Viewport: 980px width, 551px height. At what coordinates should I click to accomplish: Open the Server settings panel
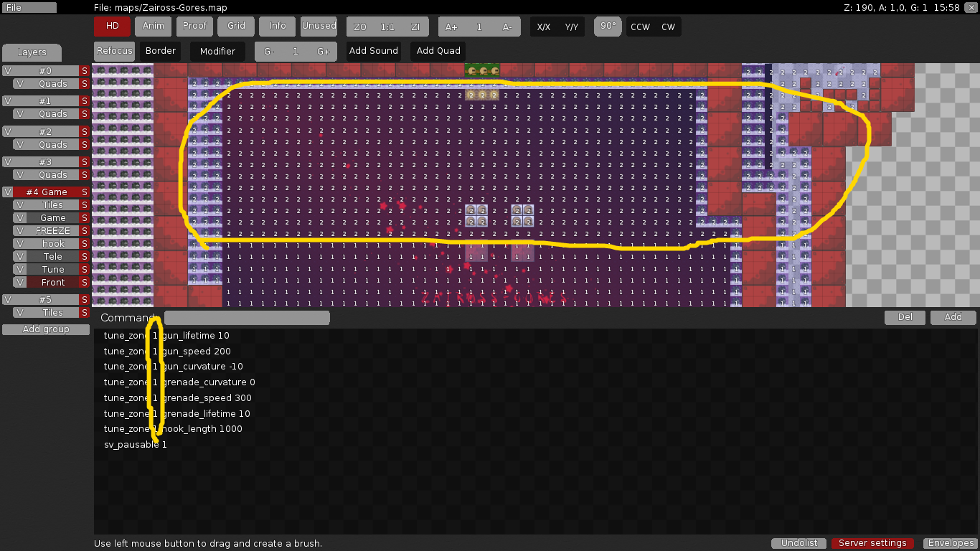873,543
